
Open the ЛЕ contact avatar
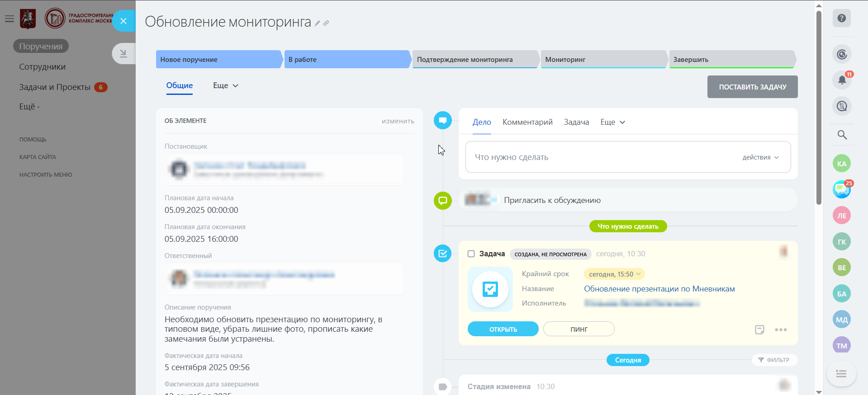click(842, 216)
